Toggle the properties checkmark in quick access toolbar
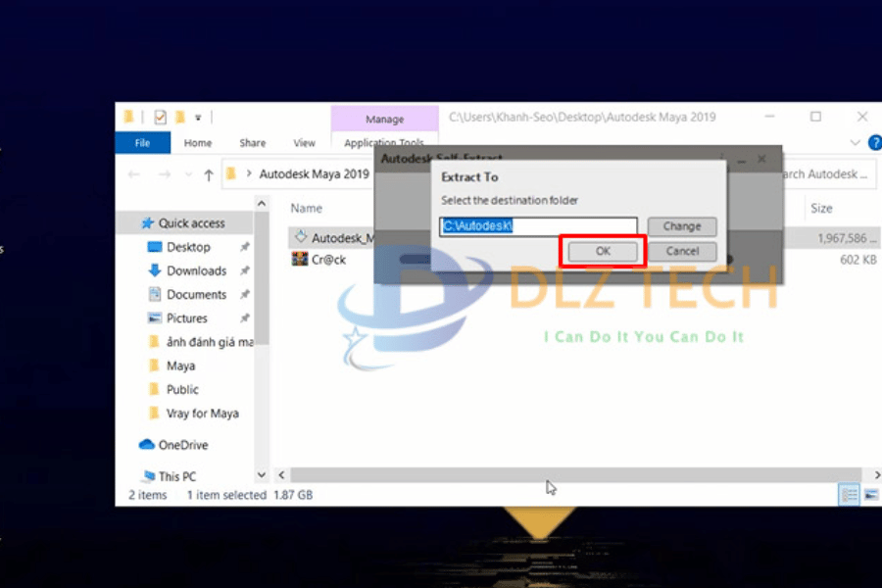The image size is (882, 588). click(x=160, y=118)
